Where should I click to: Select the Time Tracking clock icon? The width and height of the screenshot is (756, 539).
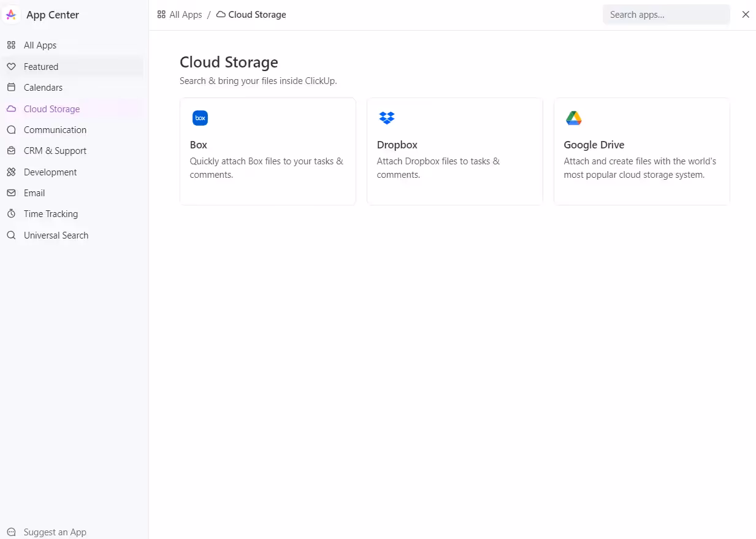coord(11,213)
